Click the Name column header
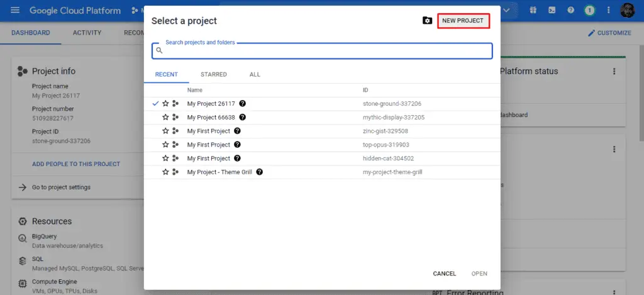Screen dimensions: 644x295 [x=195, y=90]
